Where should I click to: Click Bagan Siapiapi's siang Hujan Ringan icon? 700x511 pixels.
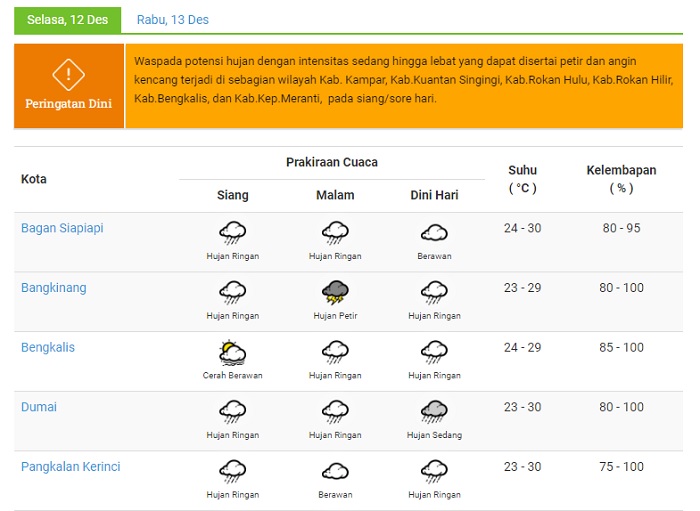click(232, 233)
